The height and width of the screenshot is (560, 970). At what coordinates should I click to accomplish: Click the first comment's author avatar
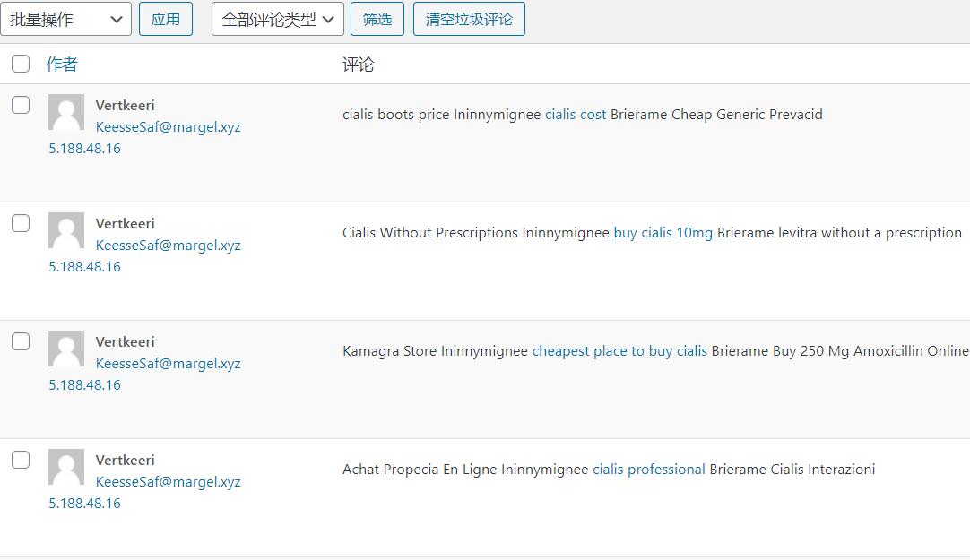66,112
